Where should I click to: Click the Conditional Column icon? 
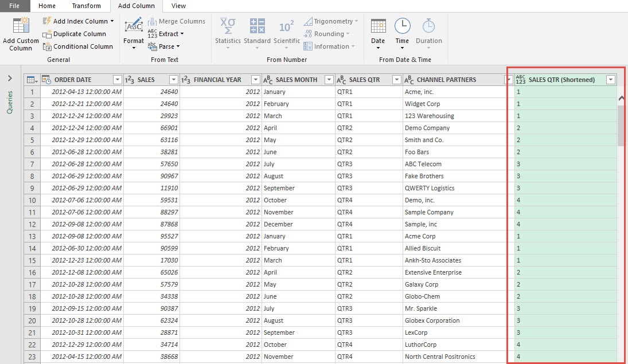click(x=47, y=46)
